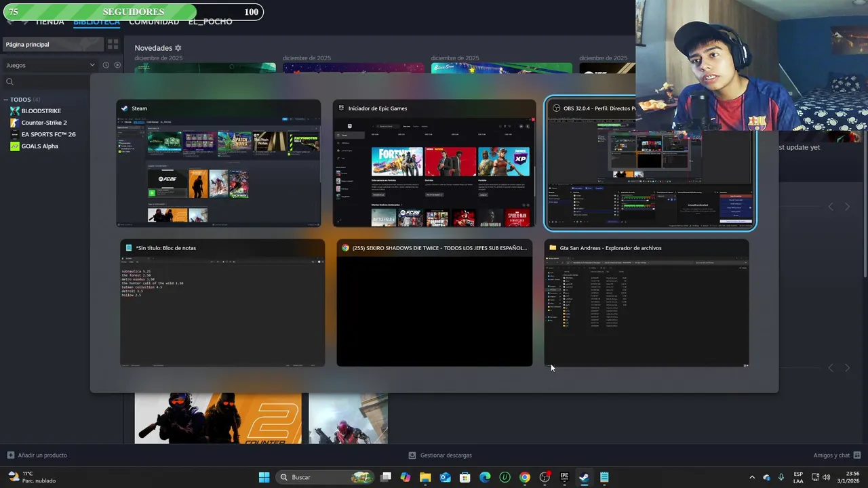
Task: Click the Steam taskbar icon
Action: [584, 477]
